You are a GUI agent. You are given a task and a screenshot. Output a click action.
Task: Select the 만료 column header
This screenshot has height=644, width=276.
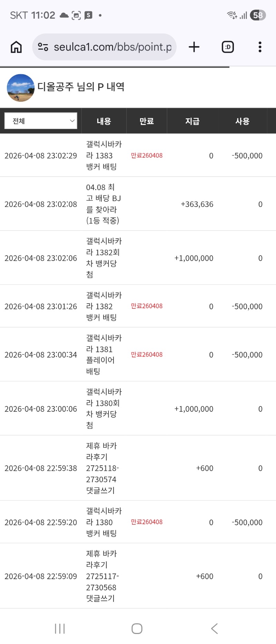[147, 121]
